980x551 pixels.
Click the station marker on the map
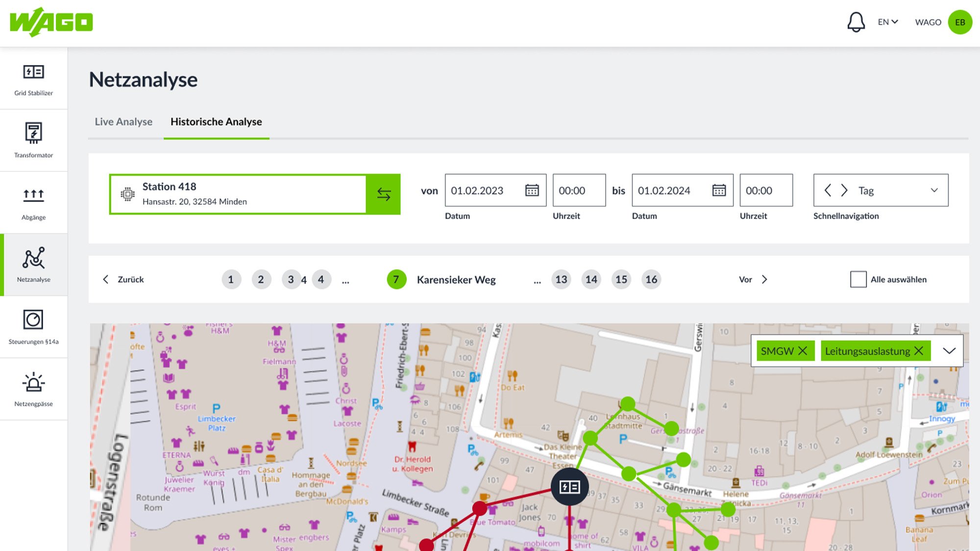569,487
